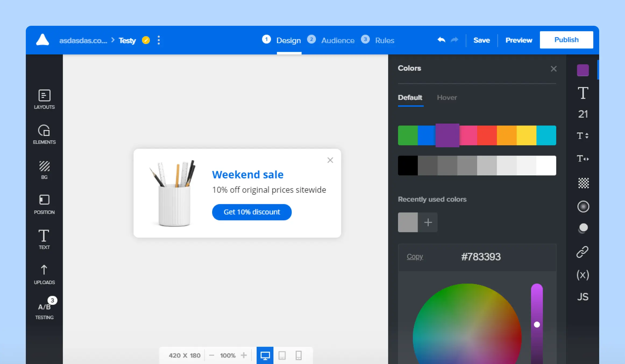Pick the yellow color swatch
This screenshot has width=625, height=364.
527,135
